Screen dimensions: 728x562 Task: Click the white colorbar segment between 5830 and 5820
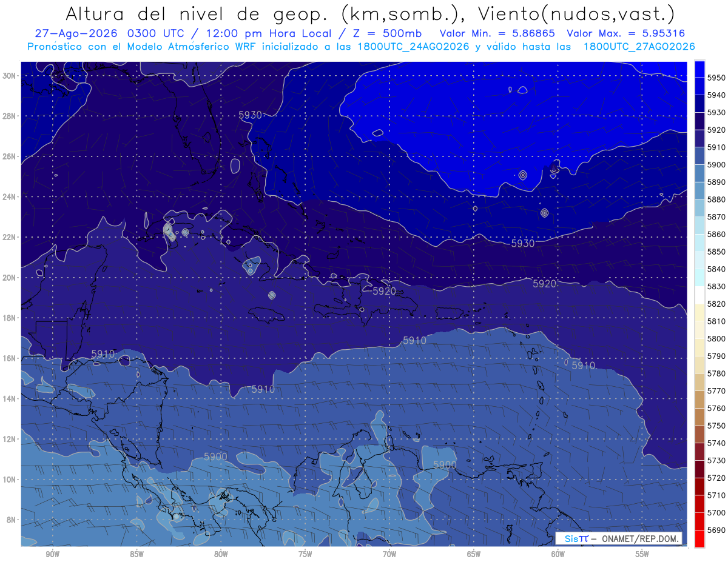tap(699, 295)
